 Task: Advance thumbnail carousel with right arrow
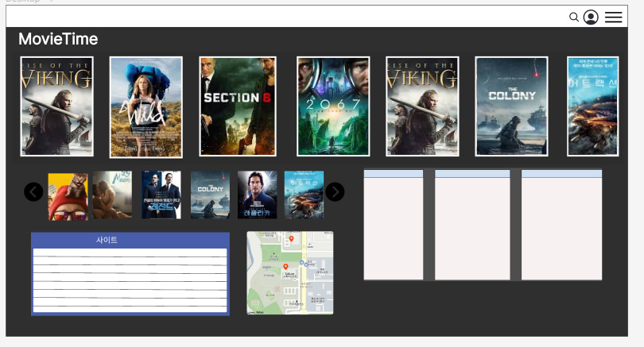[x=335, y=191]
